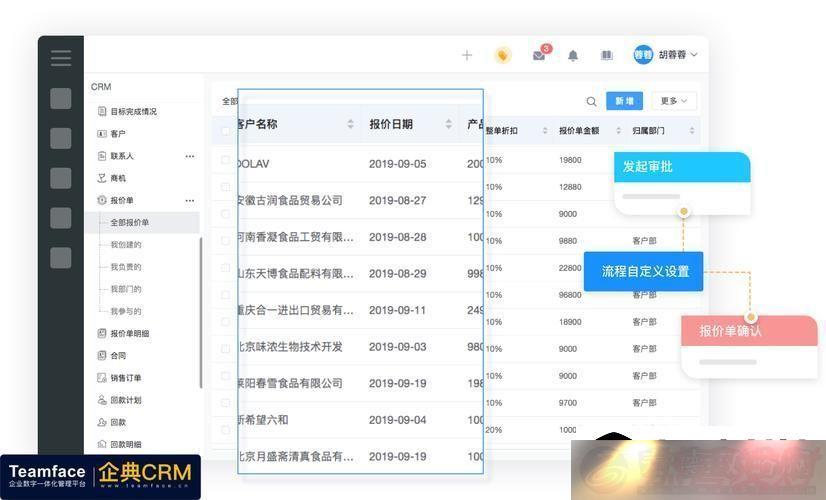This screenshot has height=500, width=826.
Task: Tick checkbox of row with amount 19800
Action: (x=225, y=160)
